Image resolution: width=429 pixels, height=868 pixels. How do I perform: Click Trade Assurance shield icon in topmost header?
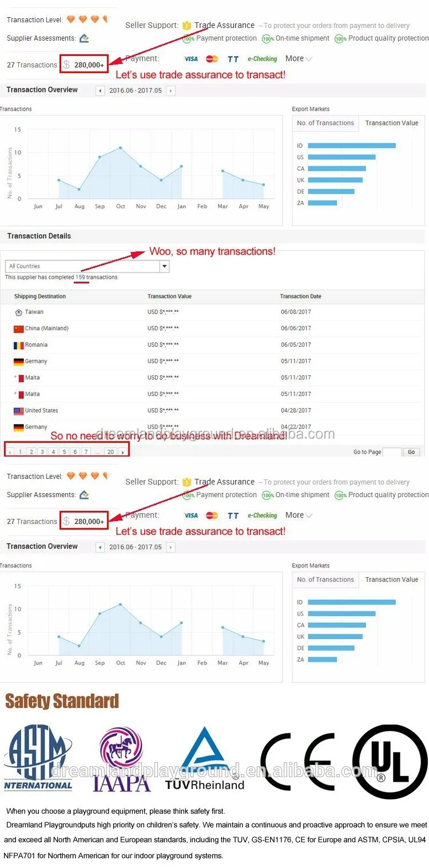pyautogui.click(x=186, y=25)
